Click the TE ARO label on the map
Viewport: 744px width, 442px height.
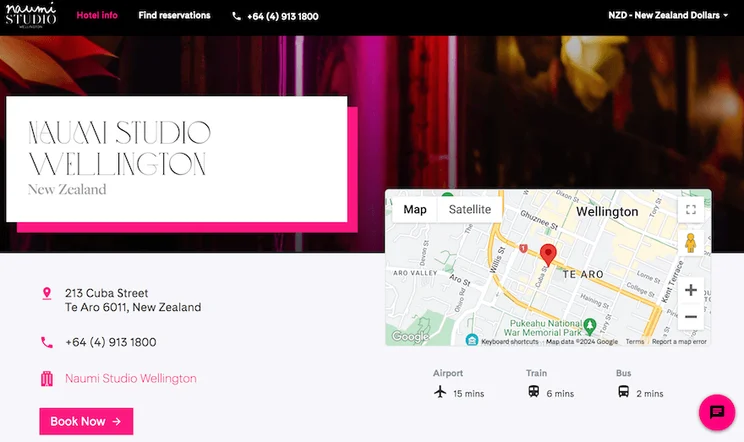coord(583,274)
